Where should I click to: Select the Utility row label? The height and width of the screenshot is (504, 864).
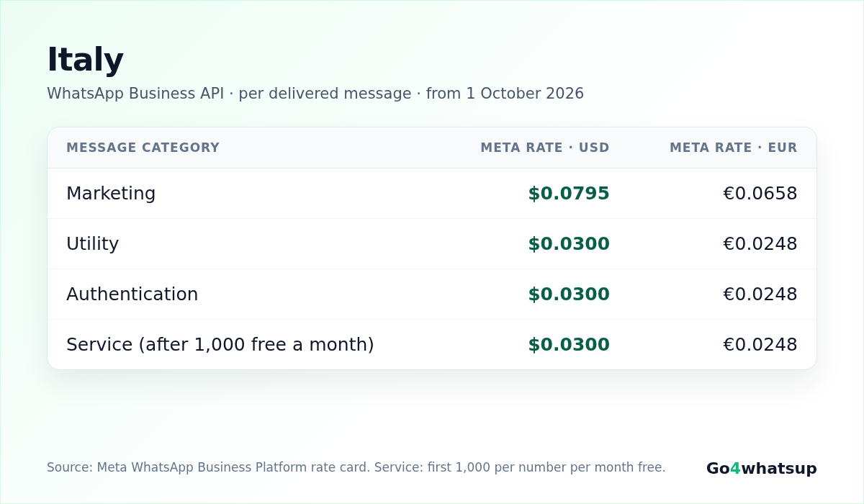point(92,244)
